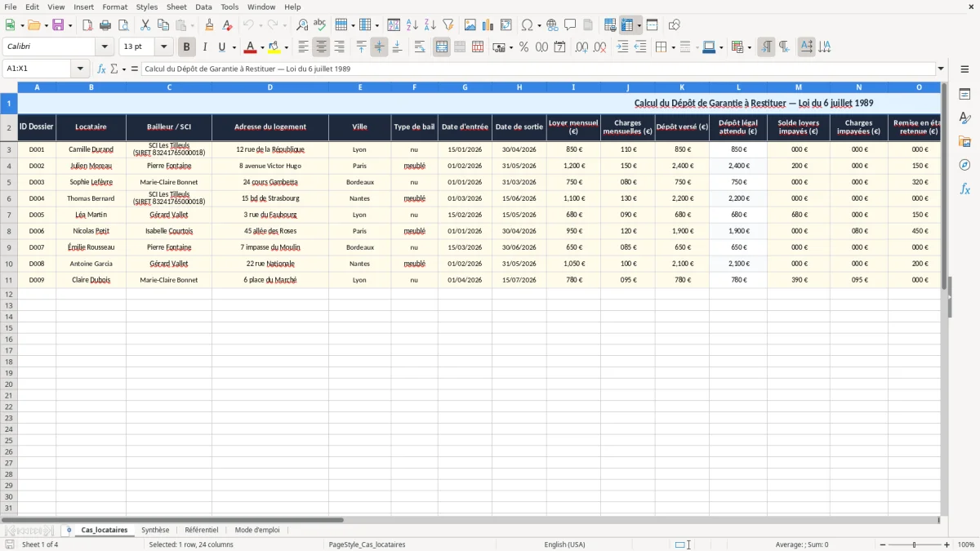Click the background color swatch
The width and height of the screenshot is (980, 551).
[x=274, y=47]
